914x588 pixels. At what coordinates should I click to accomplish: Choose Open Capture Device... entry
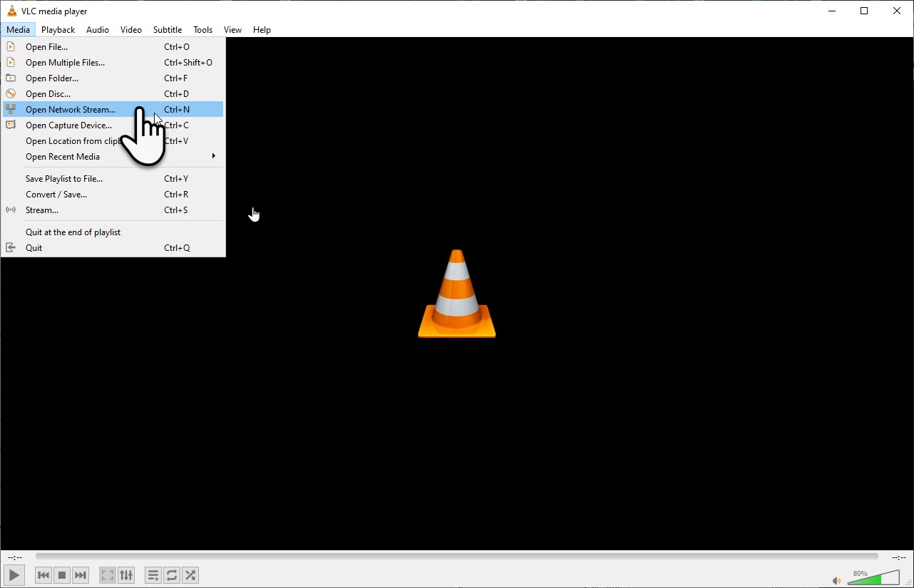[x=113, y=125]
